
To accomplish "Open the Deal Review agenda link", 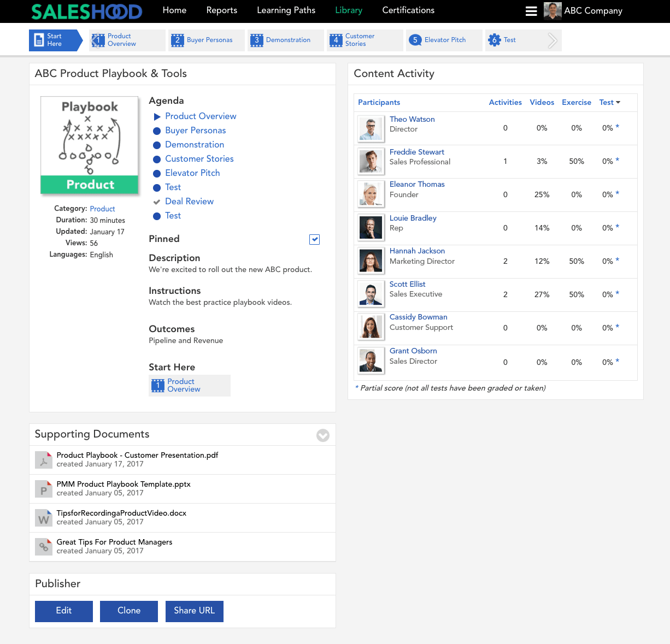I will pyautogui.click(x=189, y=202).
